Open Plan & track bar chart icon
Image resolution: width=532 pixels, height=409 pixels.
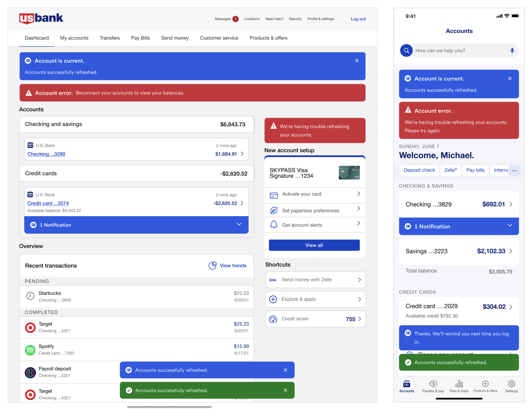tap(459, 384)
